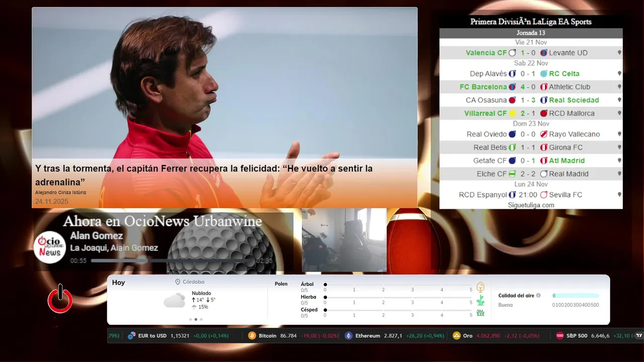Click the RC Celta crest
Screen dimensions: 644x362
[543, 74]
